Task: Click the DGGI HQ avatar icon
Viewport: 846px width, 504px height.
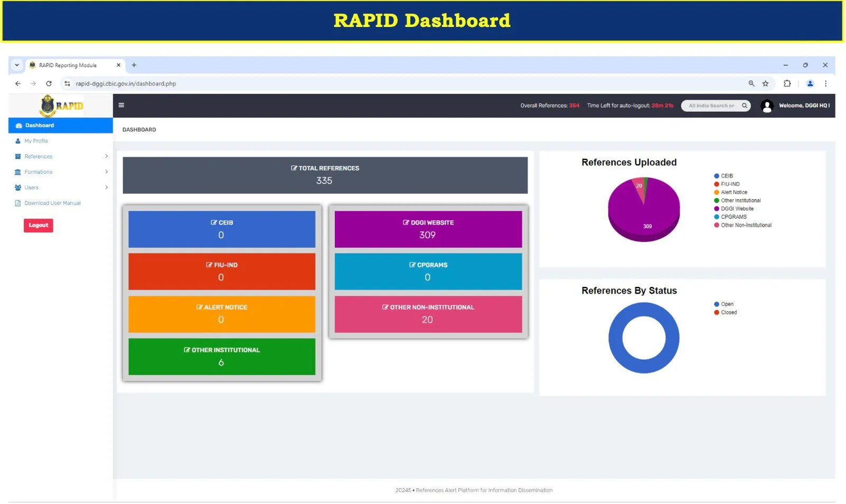Action: tap(767, 106)
